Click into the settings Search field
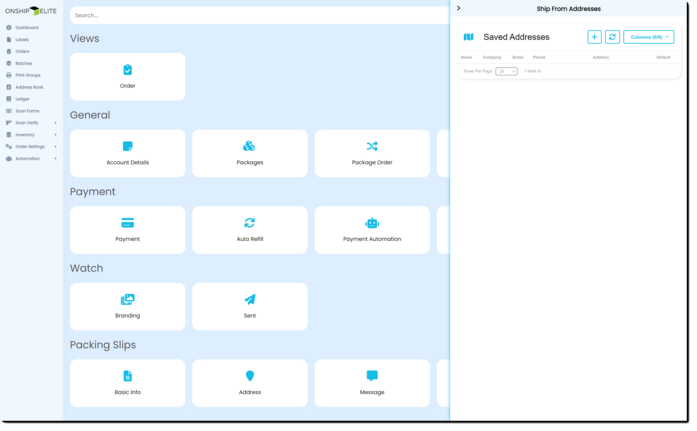Screen dimensions: 697x431 click(x=258, y=15)
